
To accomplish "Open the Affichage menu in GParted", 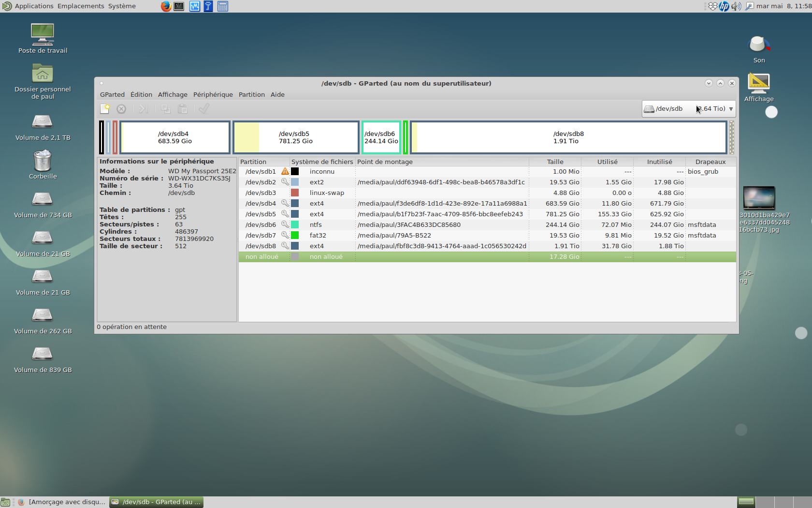I will tap(173, 95).
